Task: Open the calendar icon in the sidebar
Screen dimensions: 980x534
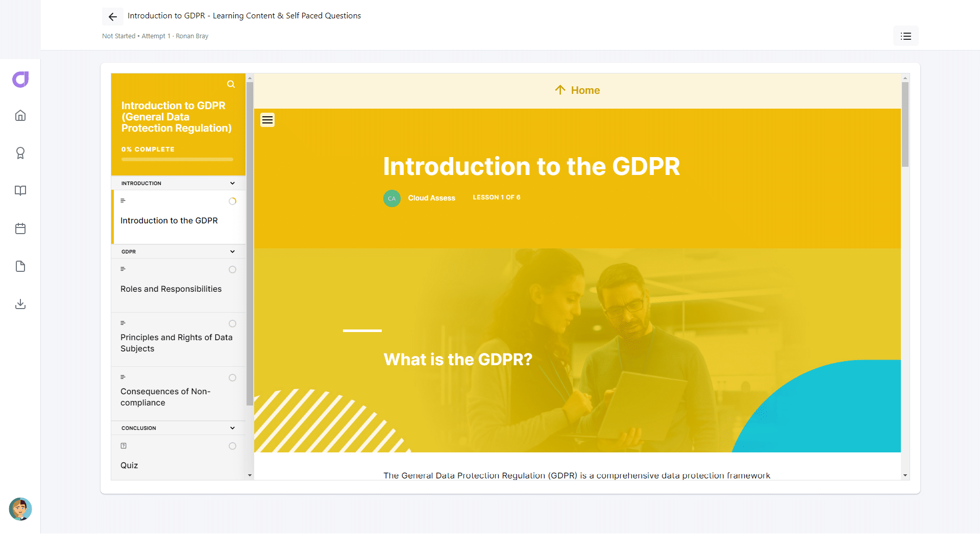Action: tap(20, 228)
